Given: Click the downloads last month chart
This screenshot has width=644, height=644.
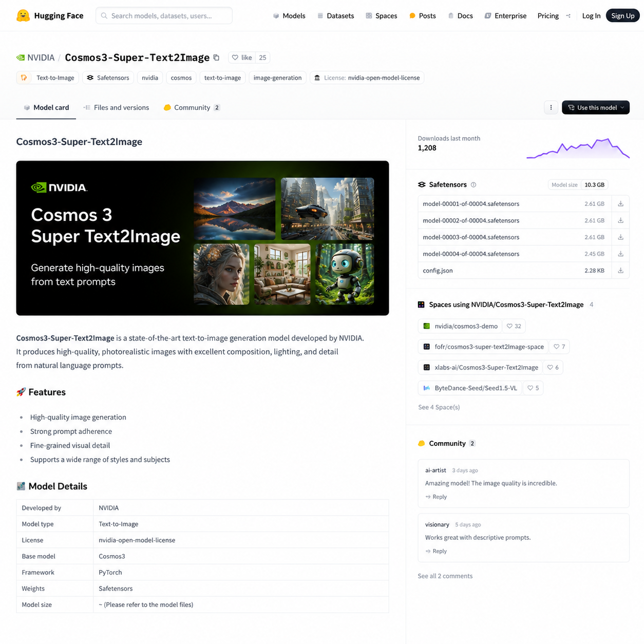Looking at the screenshot, I should point(578,148).
